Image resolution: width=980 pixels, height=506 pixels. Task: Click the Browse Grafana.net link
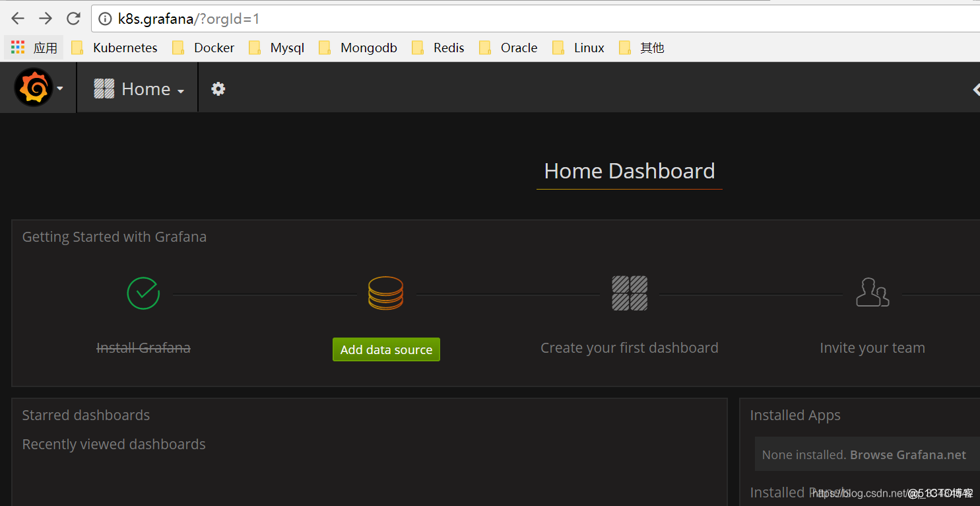coord(908,454)
